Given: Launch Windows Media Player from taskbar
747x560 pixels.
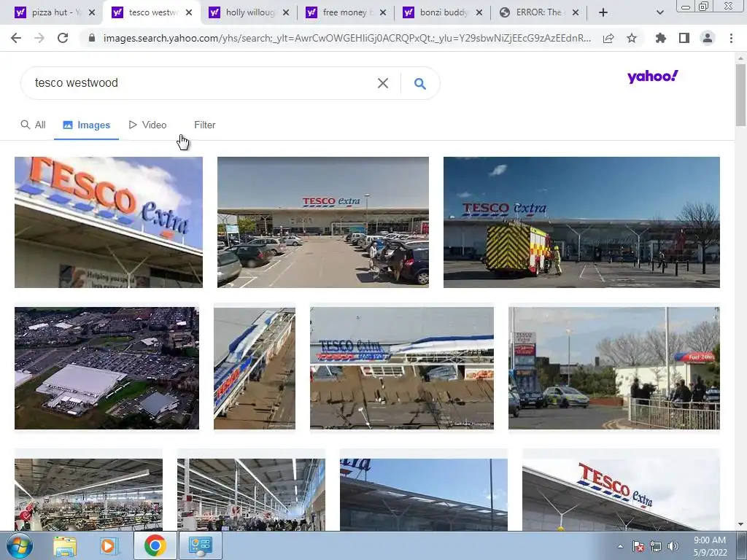Looking at the screenshot, I should [108, 546].
